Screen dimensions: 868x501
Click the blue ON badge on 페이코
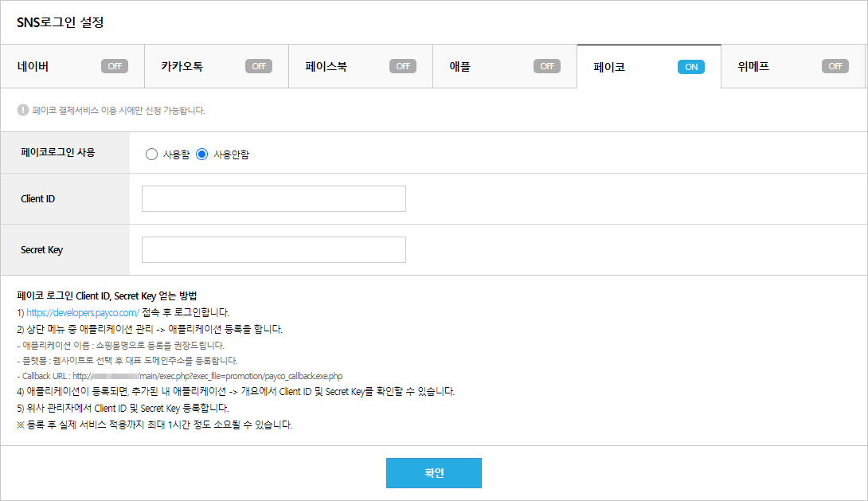coord(691,67)
